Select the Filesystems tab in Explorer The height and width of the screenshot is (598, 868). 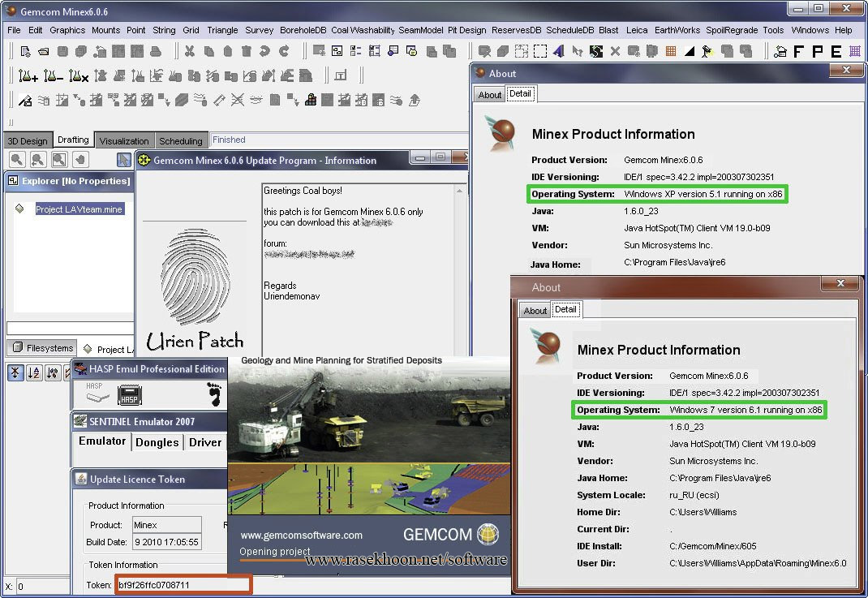tap(43, 348)
